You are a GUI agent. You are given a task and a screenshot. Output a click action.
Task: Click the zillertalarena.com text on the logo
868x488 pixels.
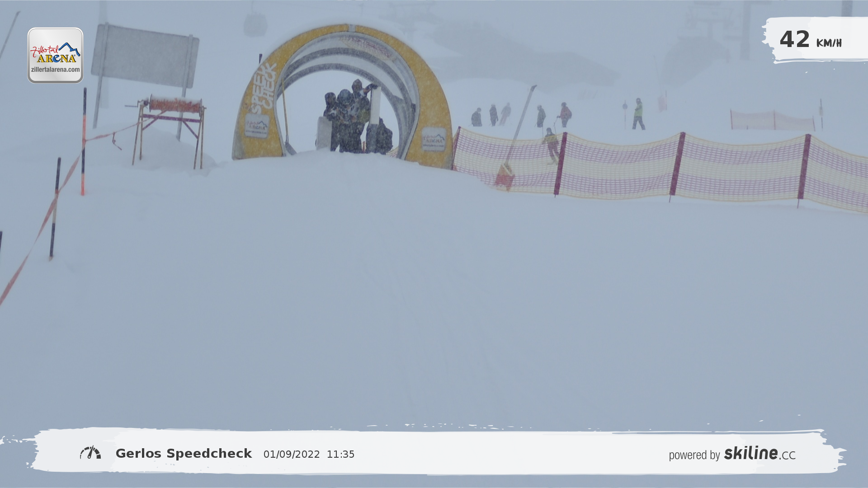[55, 70]
